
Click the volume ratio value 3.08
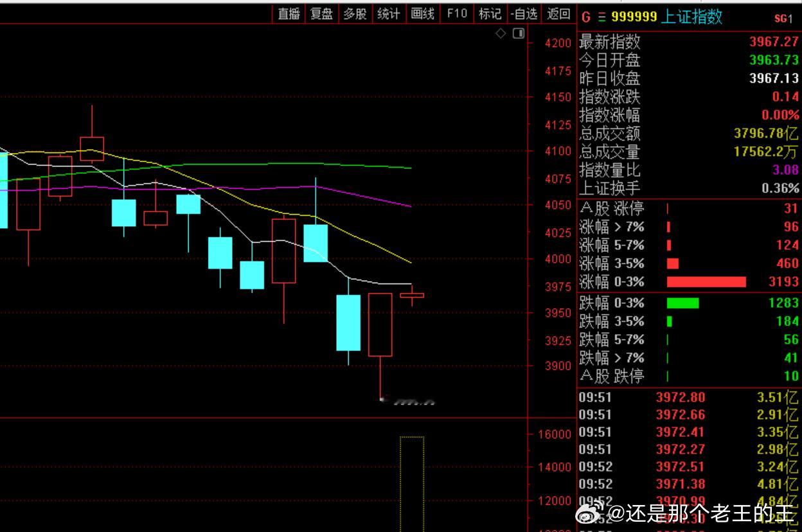[x=785, y=170]
